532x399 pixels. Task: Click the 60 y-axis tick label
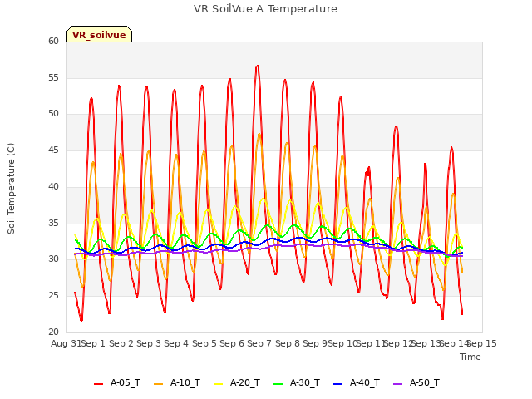[53, 41]
